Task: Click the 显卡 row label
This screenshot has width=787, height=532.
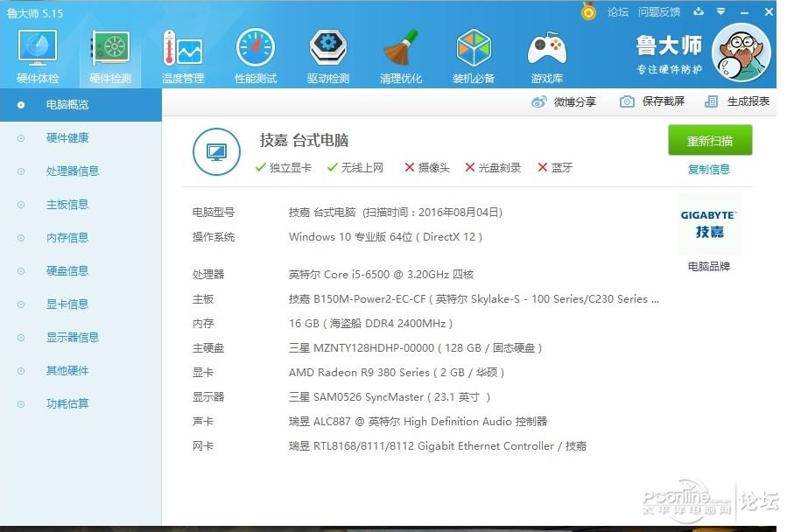Action: pyautogui.click(x=203, y=373)
